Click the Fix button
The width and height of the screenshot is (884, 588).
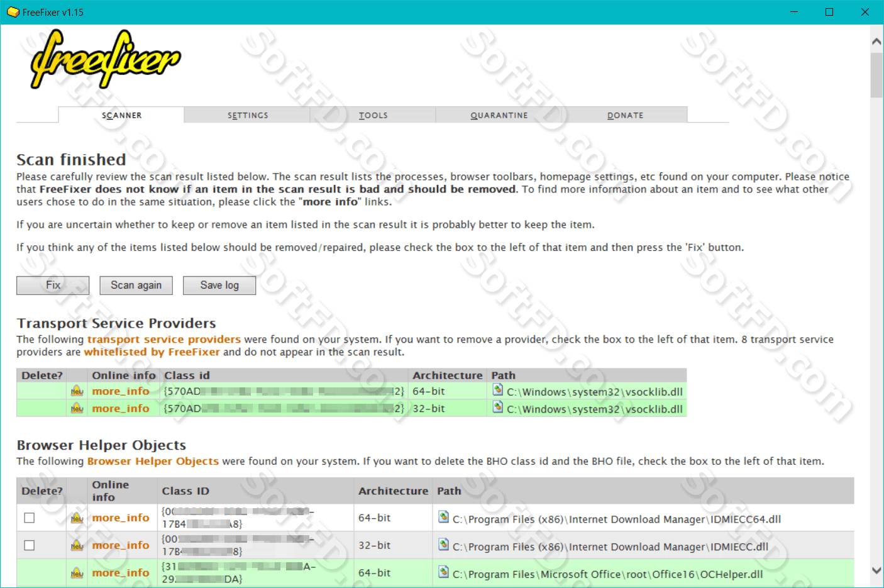(53, 286)
